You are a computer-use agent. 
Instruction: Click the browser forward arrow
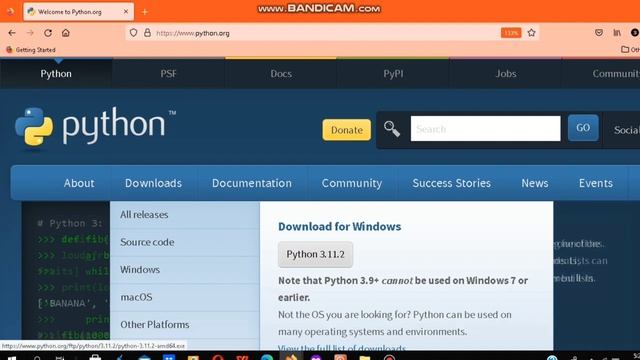(30, 33)
